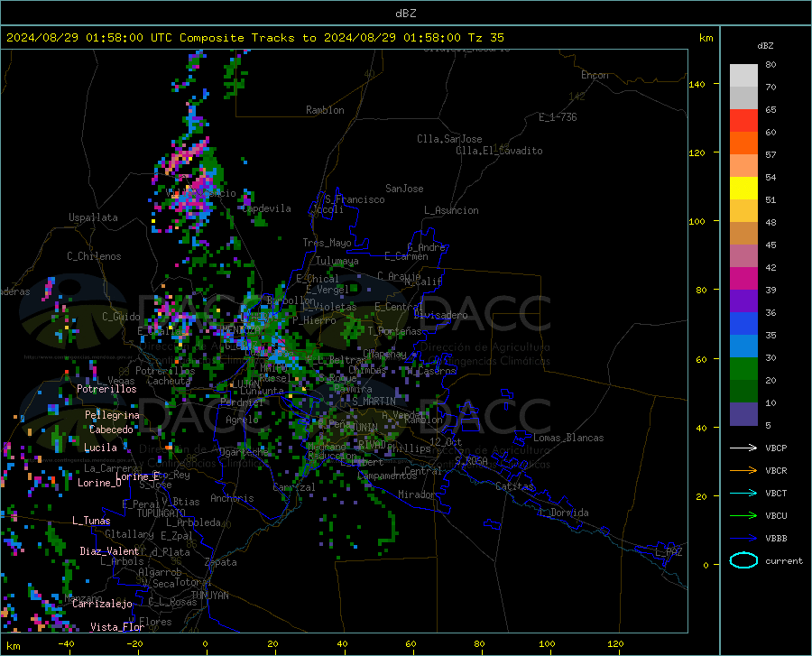This screenshot has width=812, height=656.
Task: Click the S_MARTIN map label
Action: pos(374,402)
